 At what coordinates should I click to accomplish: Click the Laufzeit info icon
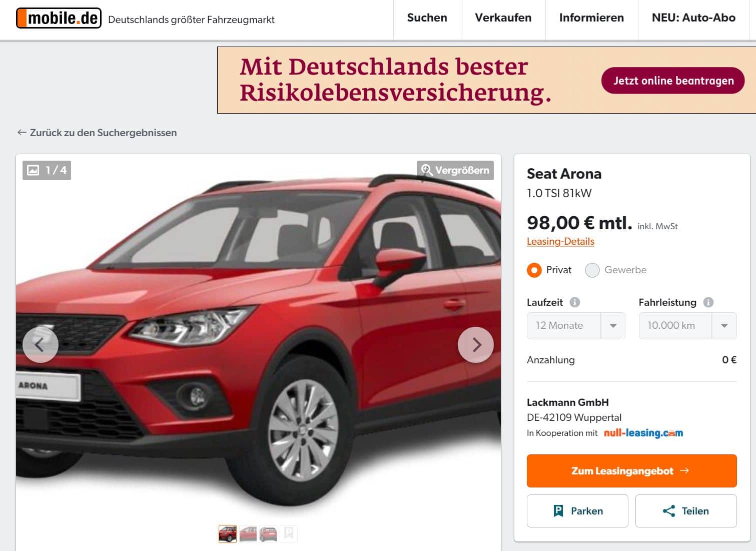[x=575, y=302]
